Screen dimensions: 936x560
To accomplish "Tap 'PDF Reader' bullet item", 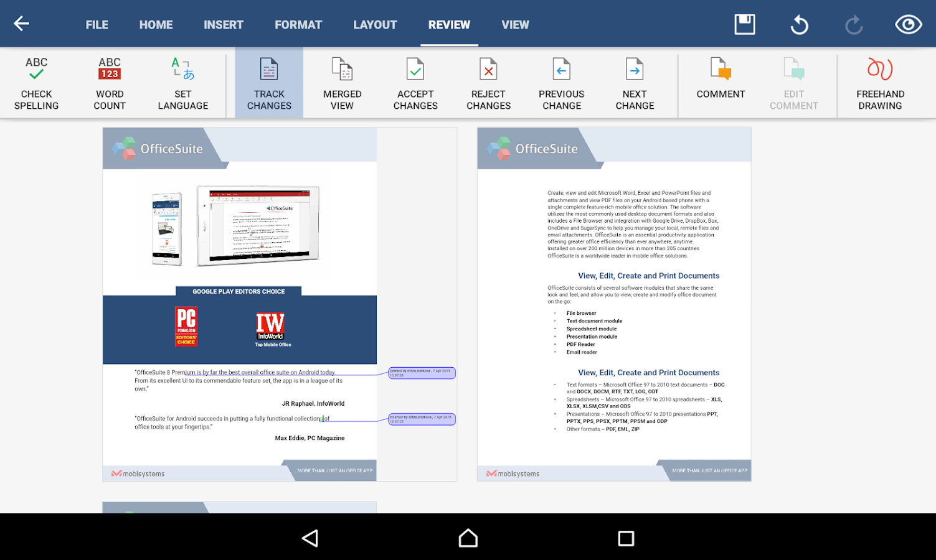I will point(580,345).
